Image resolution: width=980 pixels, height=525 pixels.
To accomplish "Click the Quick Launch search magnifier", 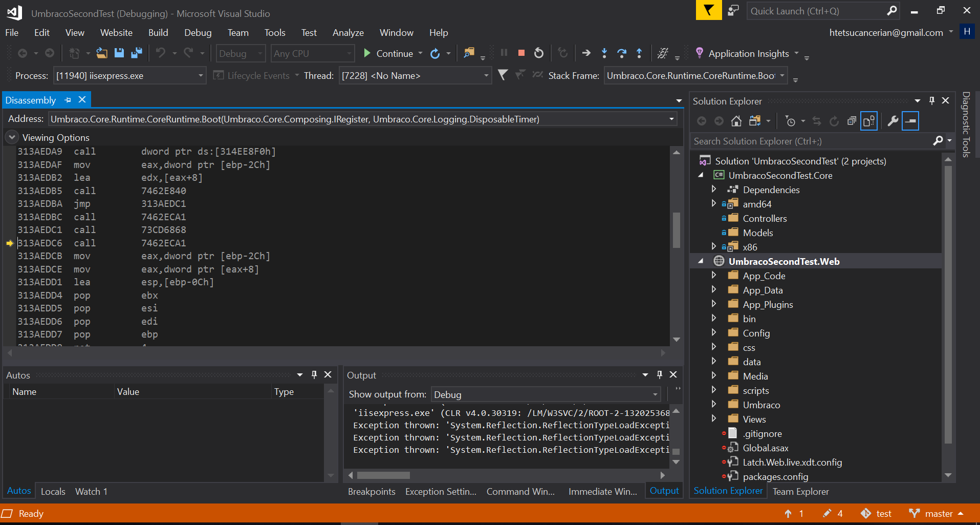I will [x=892, y=11].
